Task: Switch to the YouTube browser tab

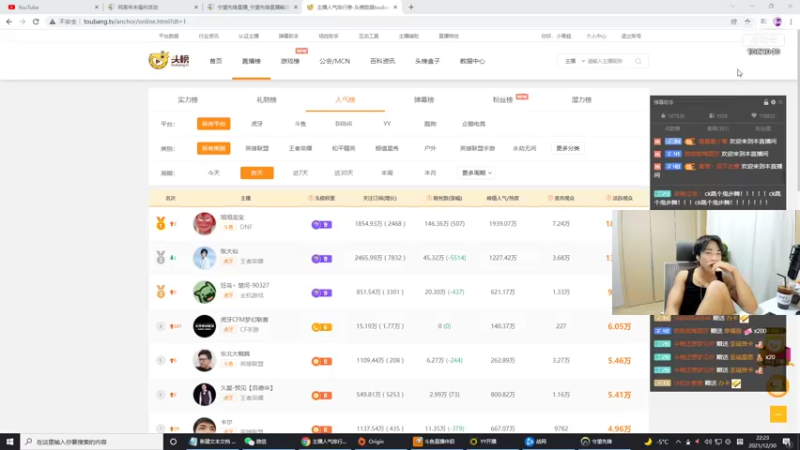Action: click(51, 7)
